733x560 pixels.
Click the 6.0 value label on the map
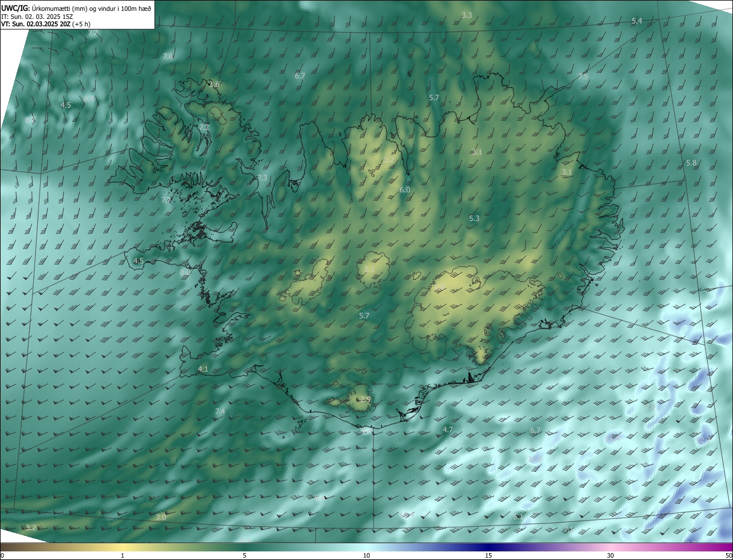click(x=405, y=190)
